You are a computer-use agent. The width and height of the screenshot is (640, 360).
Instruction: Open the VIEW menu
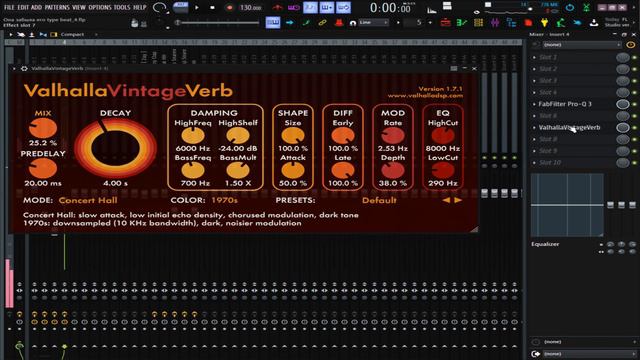pos(79,7)
